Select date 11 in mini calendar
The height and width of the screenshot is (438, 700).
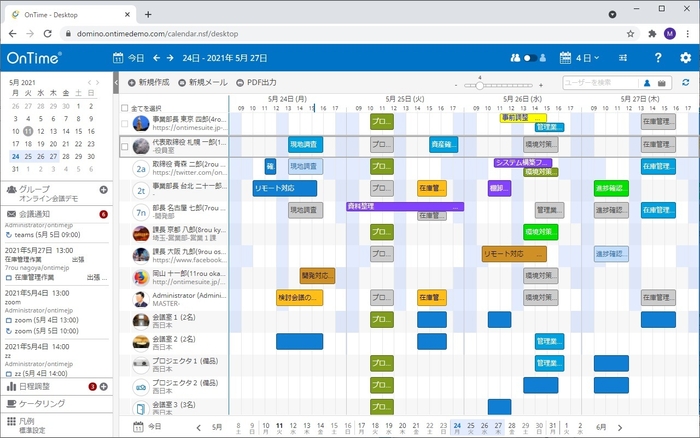28,131
